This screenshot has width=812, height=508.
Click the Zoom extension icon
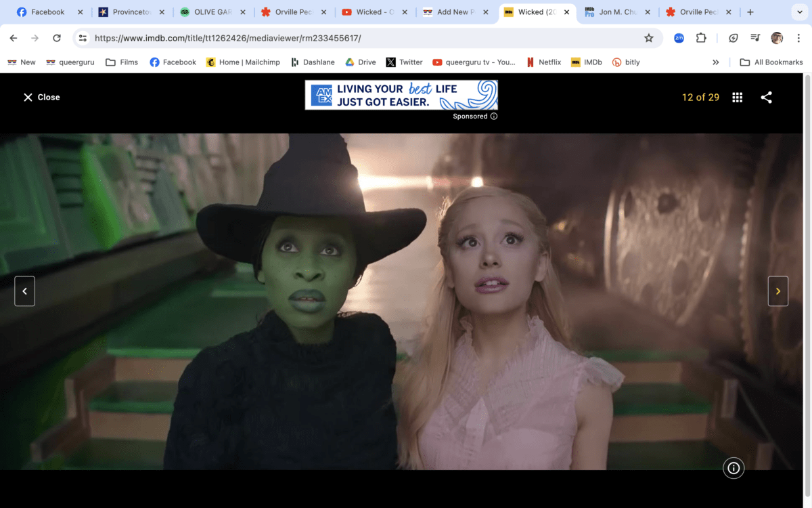(x=679, y=38)
